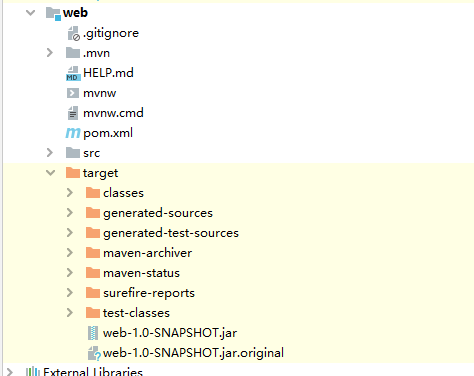Click the unknown-type jar.original file icon
Screen dimensions: 474x376
click(94, 353)
